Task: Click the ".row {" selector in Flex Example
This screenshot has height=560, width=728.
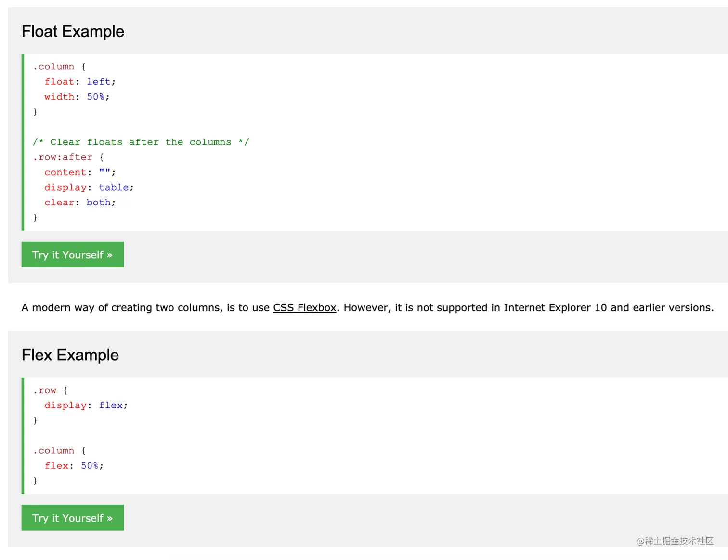Action: (x=50, y=390)
